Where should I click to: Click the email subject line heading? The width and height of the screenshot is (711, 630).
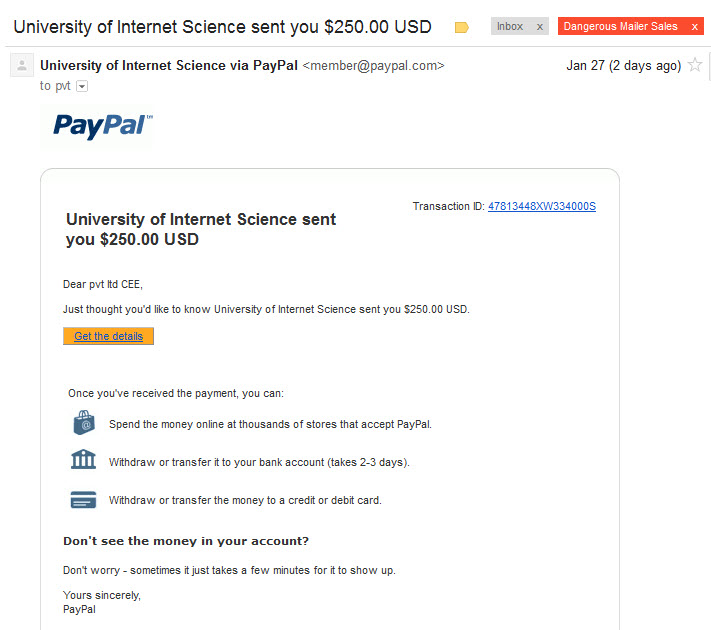pos(222,27)
